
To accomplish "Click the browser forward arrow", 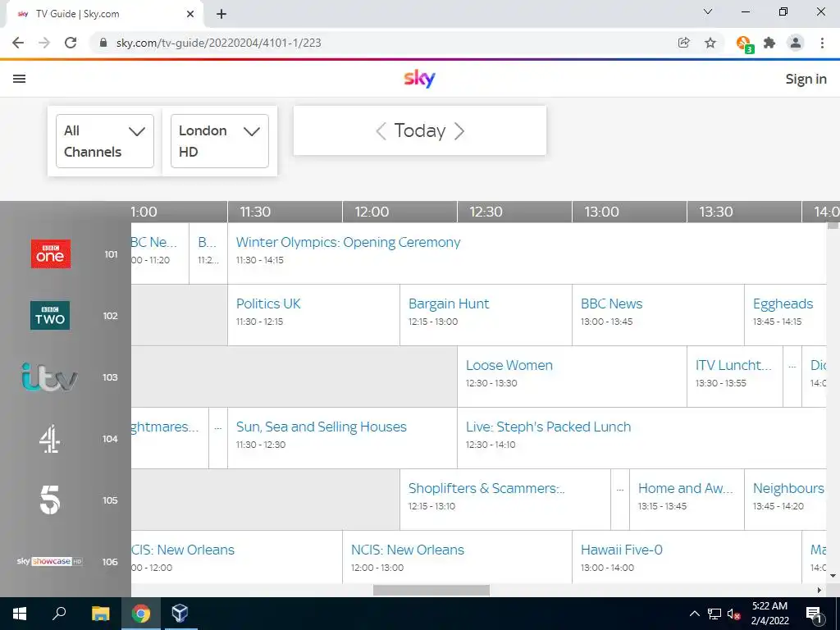I will click(x=44, y=43).
